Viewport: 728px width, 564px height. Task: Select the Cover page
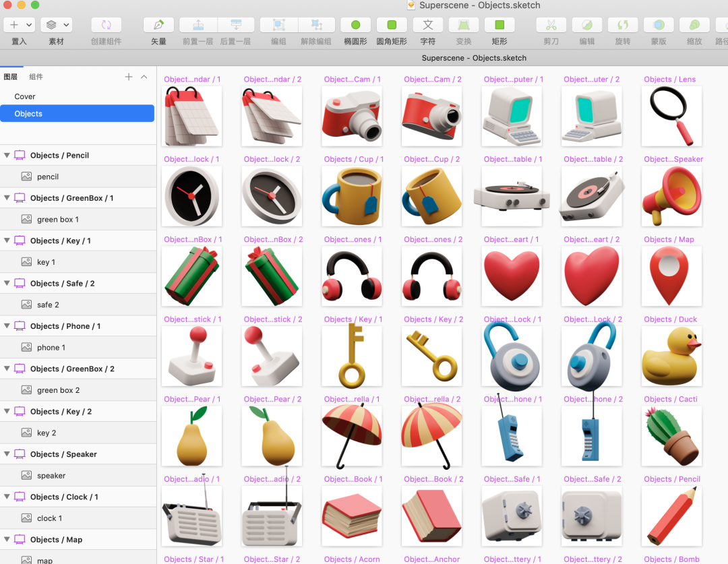pyautogui.click(x=77, y=96)
